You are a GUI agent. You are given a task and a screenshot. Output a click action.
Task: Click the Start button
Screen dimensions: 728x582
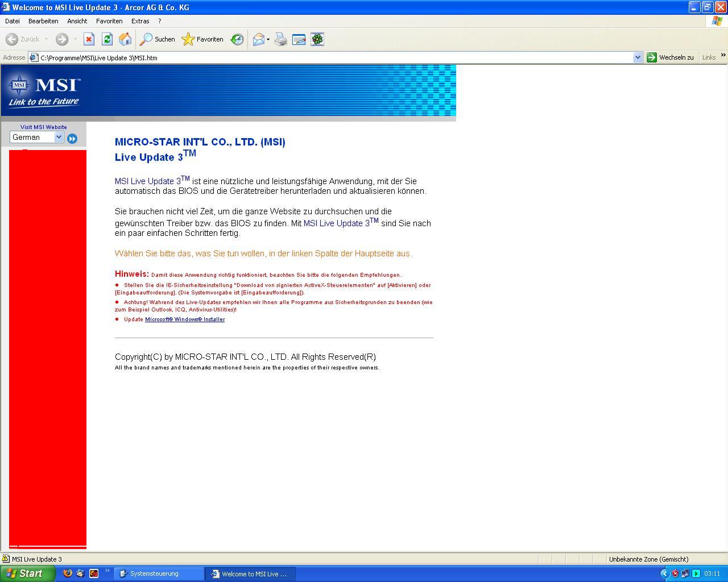point(27,573)
